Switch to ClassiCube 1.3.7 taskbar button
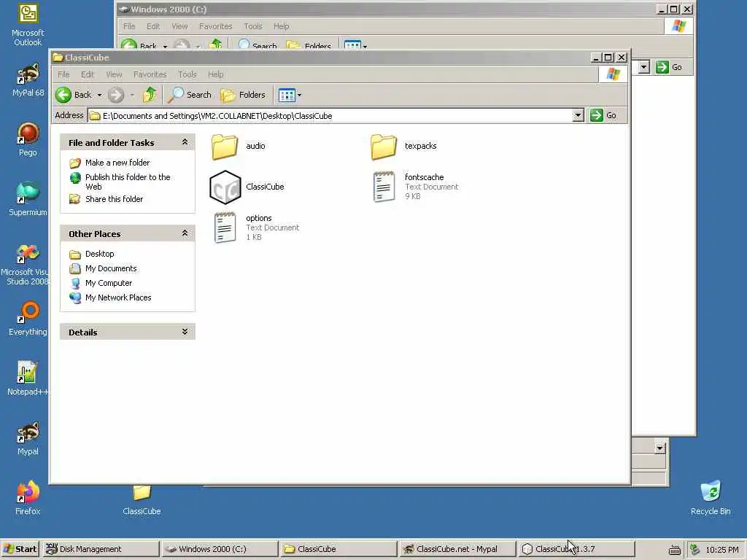Screen dimensions: 747x560 pyautogui.click(x=576, y=549)
